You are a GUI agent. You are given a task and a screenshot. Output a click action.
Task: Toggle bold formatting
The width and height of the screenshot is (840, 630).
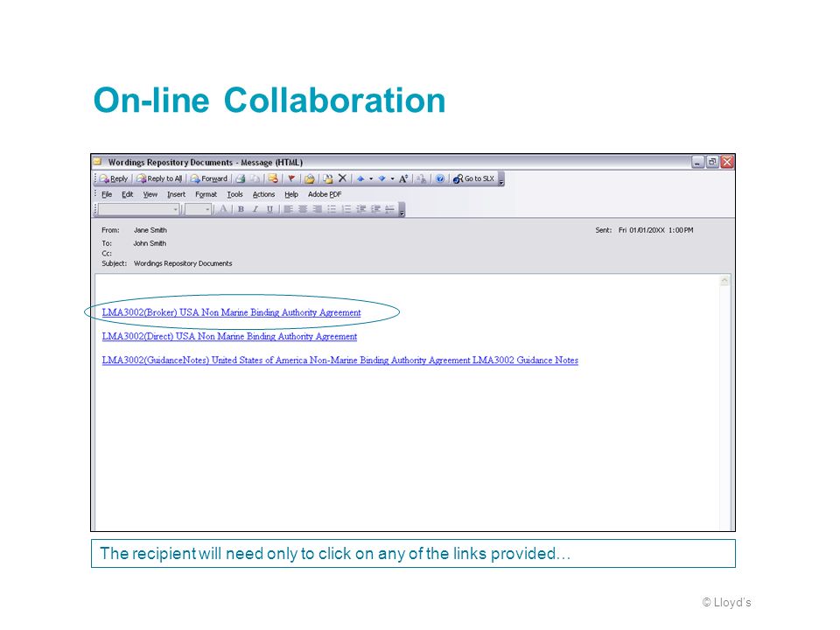click(x=241, y=209)
